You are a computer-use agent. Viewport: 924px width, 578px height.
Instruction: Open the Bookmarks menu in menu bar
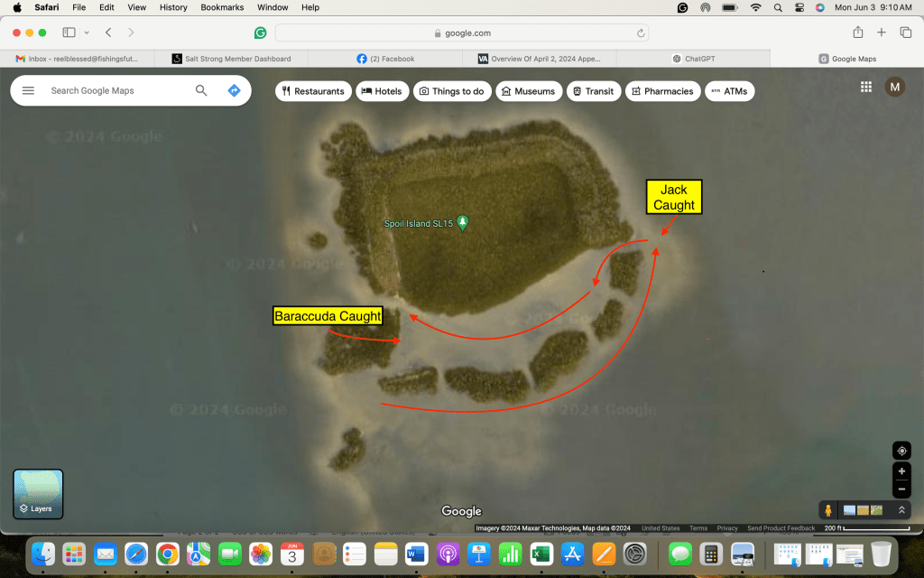click(x=221, y=7)
